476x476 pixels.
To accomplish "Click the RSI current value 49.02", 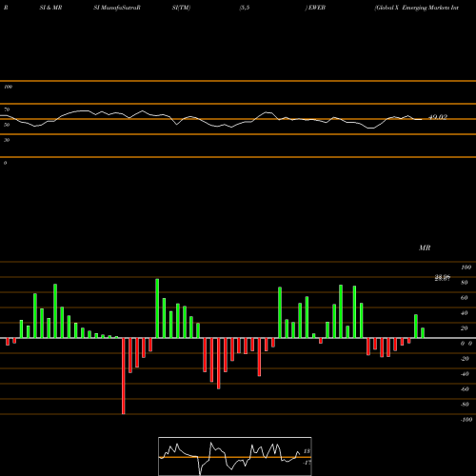I will coord(438,117).
